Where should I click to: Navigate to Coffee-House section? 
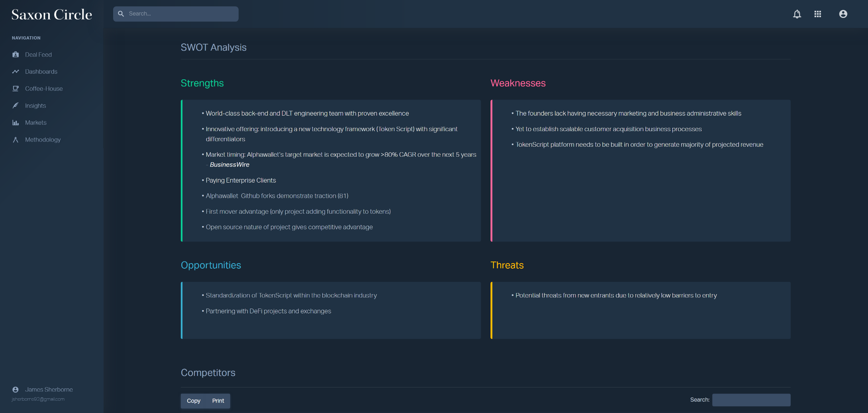(x=44, y=88)
